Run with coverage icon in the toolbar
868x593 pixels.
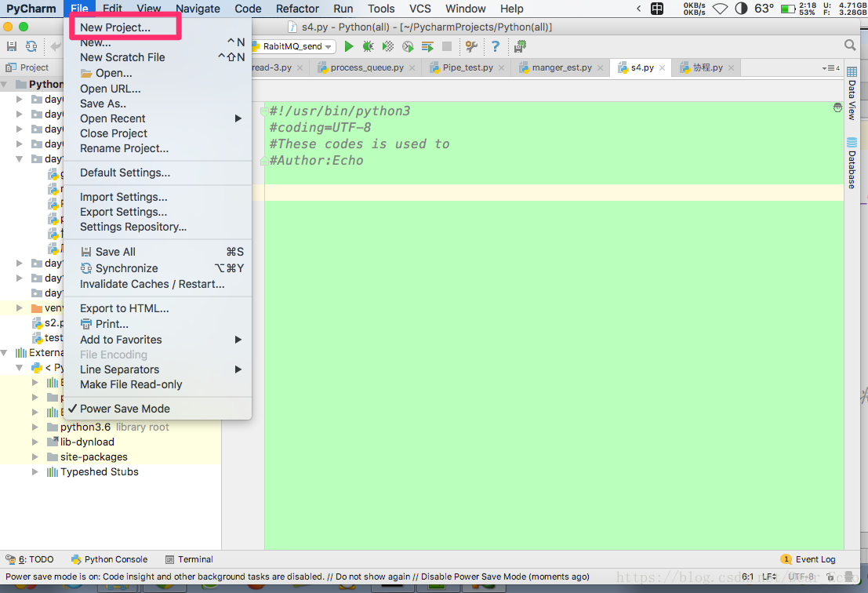388,46
